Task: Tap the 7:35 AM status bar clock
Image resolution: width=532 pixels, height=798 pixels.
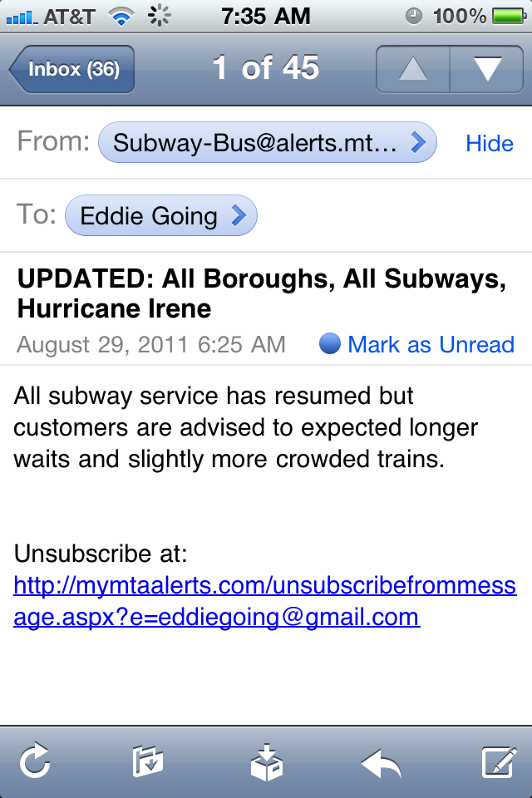Action: tap(266, 16)
